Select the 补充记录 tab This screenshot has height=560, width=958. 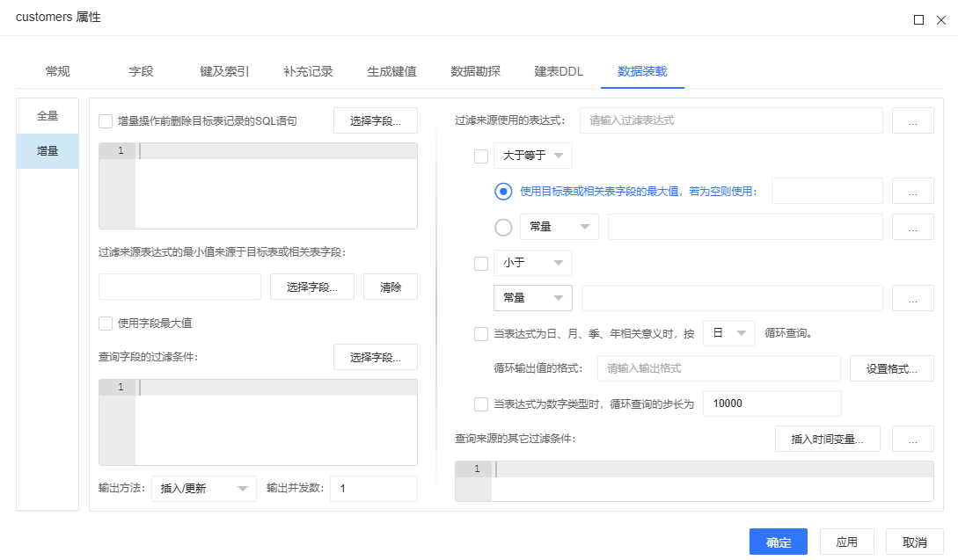click(x=308, y=71)
